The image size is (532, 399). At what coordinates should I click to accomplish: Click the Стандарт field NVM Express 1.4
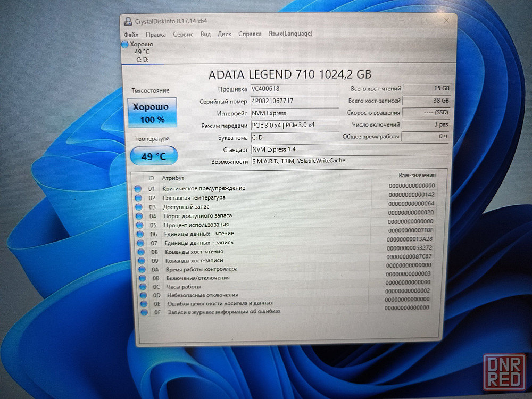pyautogui.click(x=350, y=149)
